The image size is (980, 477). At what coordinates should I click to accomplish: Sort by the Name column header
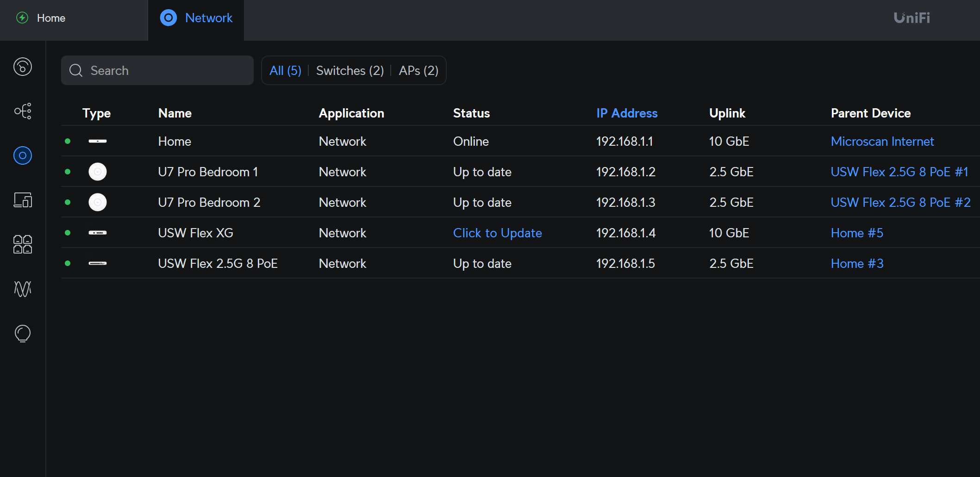click(175, 113)
